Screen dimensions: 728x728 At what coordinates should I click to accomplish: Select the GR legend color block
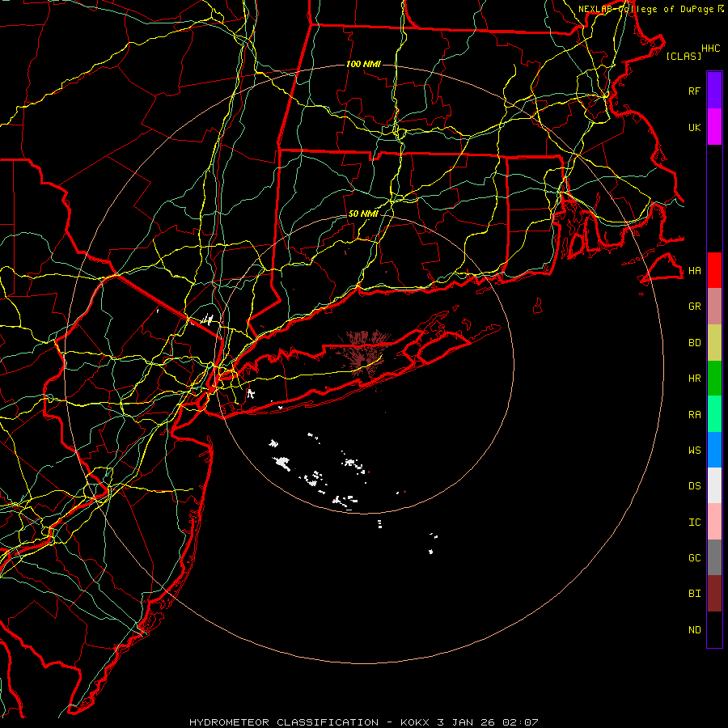click(714, 307)
